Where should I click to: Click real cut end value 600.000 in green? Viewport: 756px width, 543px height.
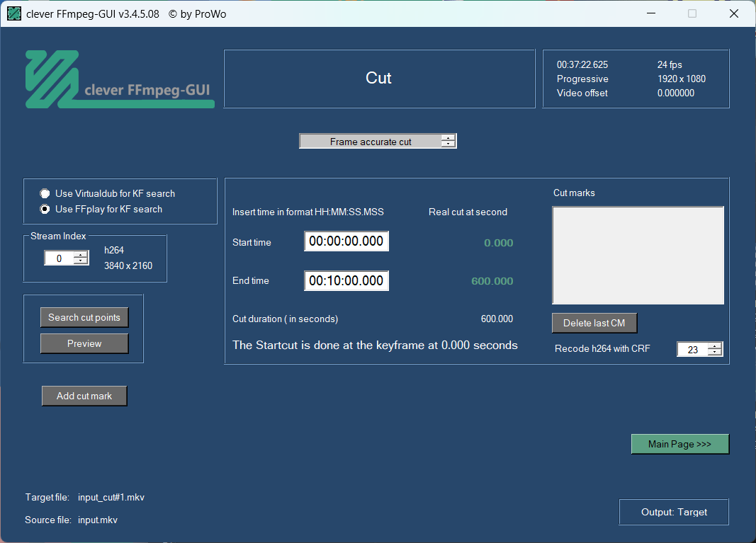tap(492, 281)
